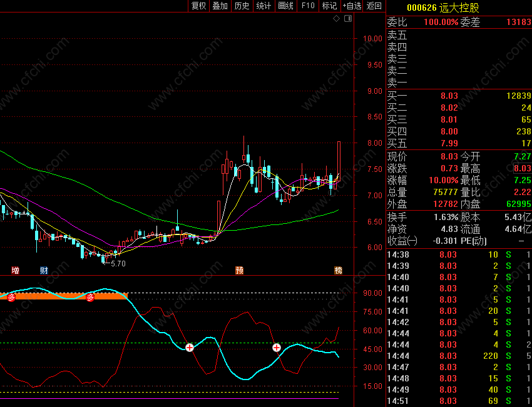Click the 换手 value 1.63%
This screenshot has height=407, width=532.
tap(446, 217)
